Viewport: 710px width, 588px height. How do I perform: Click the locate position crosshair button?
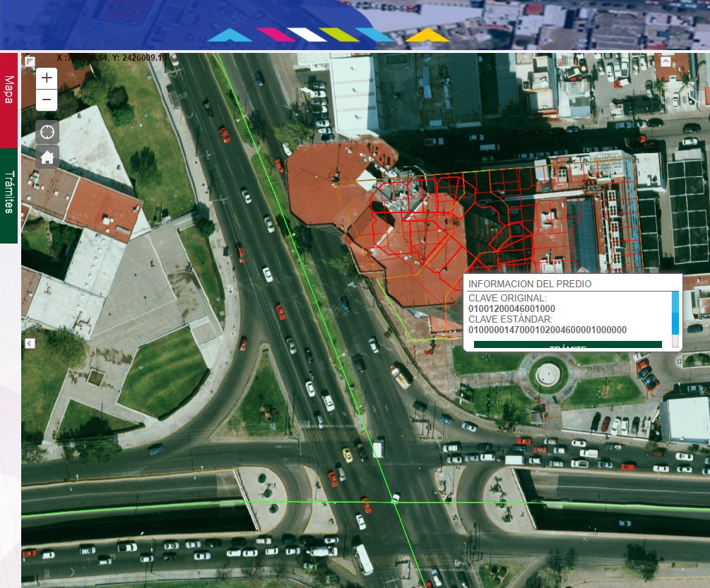coord(47,132)
